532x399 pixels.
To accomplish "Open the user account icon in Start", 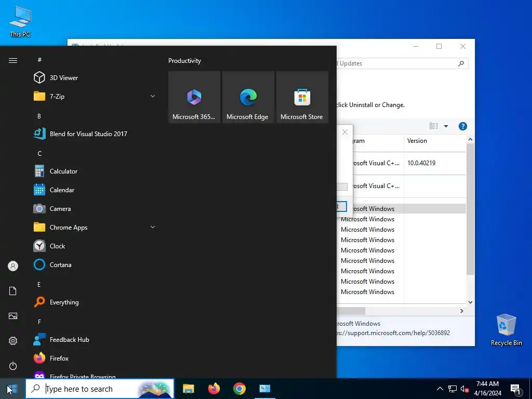I will 13,266.
